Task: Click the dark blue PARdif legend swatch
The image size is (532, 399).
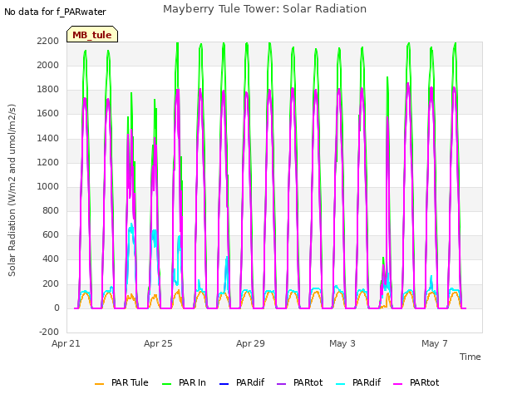Action: (224, 384)
